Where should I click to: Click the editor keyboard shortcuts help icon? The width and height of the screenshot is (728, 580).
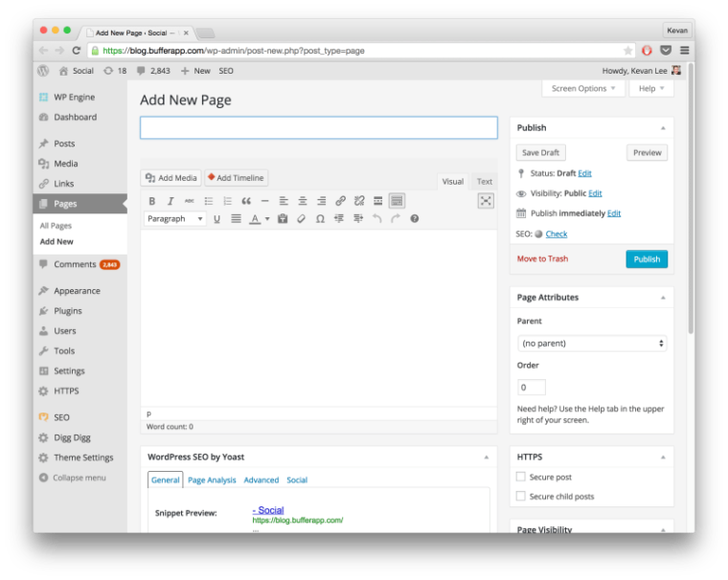[415, 219]
